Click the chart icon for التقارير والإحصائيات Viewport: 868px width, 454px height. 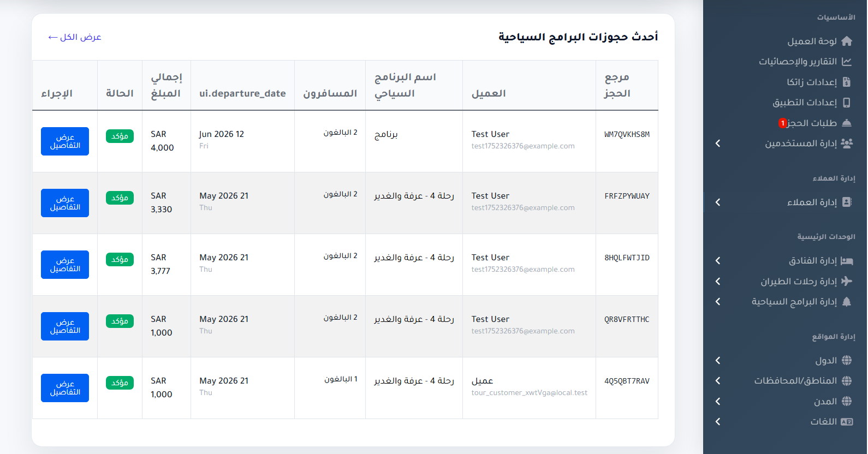(x=847, y=62)
